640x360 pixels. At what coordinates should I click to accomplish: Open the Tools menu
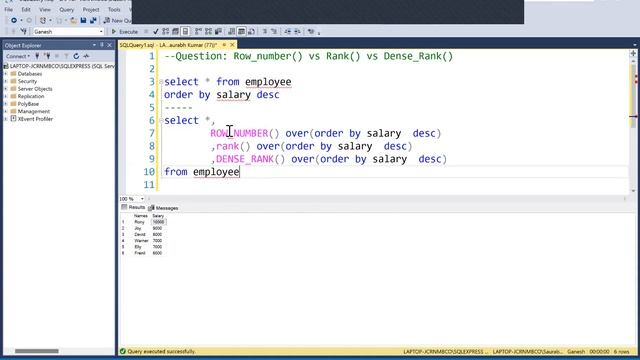(x=114, y=9)
